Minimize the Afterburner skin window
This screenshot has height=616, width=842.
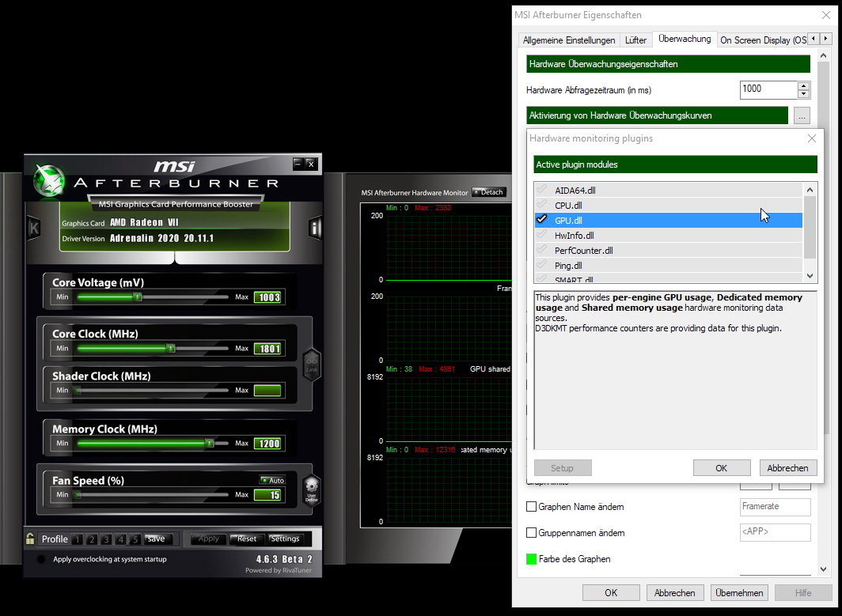tap(298, 164)
